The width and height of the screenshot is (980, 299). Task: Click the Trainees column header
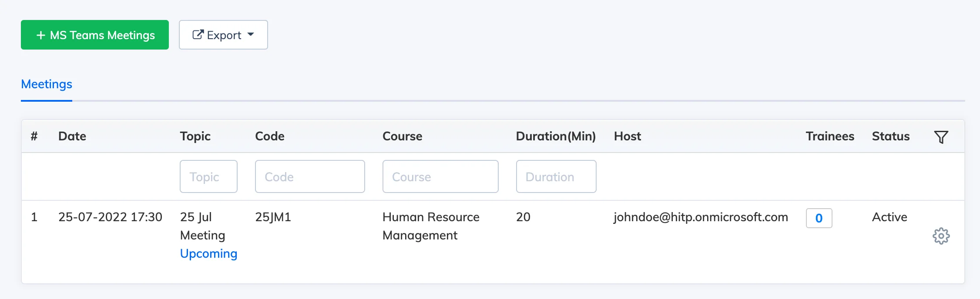[830, 136]
